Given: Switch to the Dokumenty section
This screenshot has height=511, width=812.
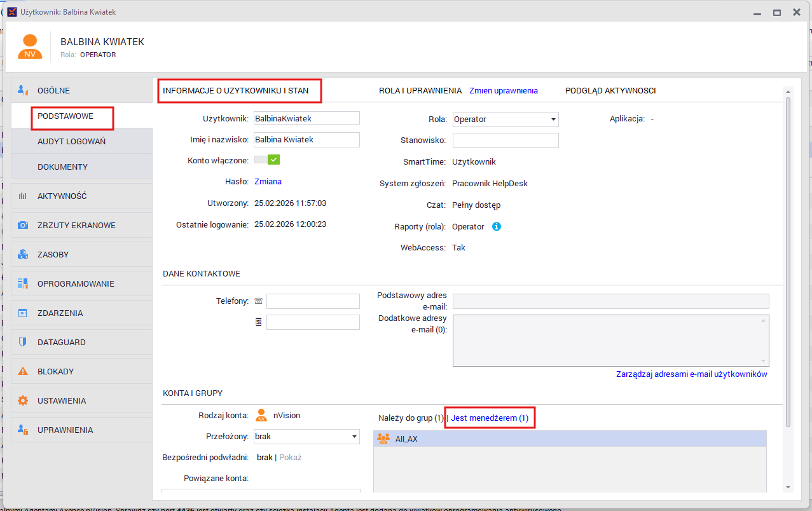Looking at the screenshot, I should click(x=62, y=167).
